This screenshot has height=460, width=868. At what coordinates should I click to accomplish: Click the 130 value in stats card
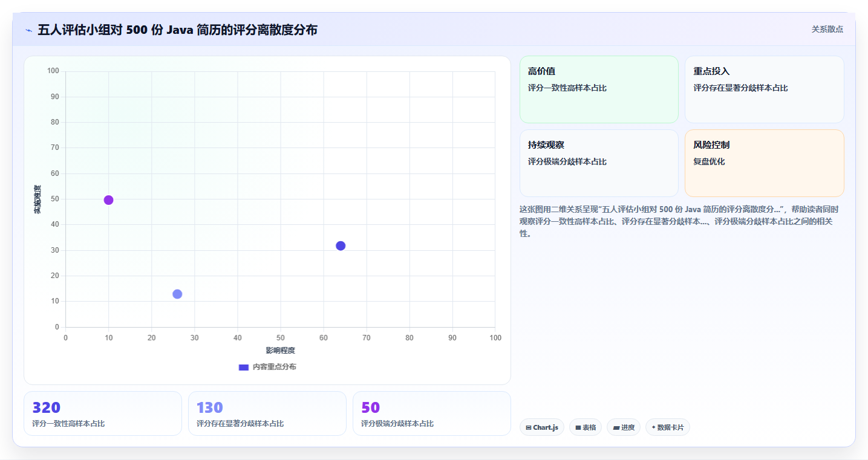tap(210, 407)
